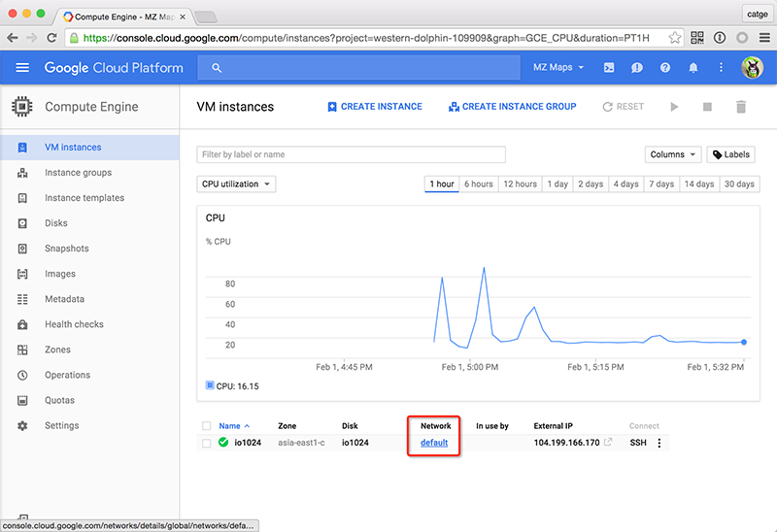Screen dimensions: 777x532
Task: Open the notifications bell
Action: pyautogui.click(x=693, y=67)
